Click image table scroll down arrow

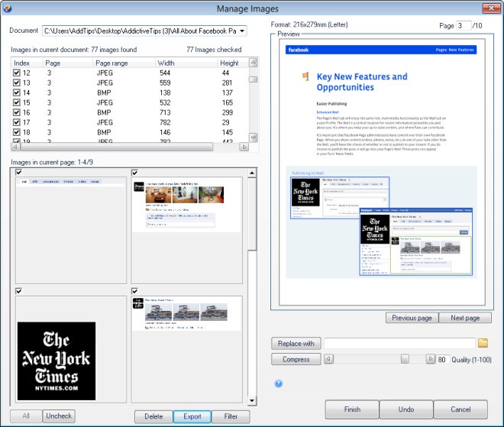(x=254, y=137)
